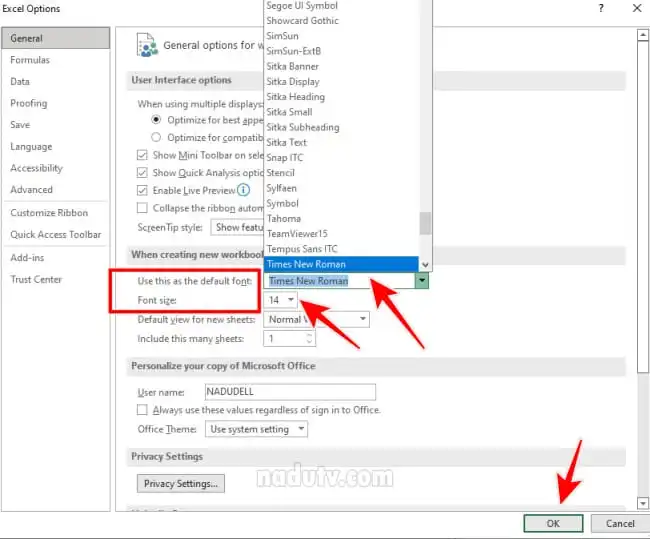Select Sitka Heading font
Screen dimensions: 650x539
pyautogui.click(x=341, y=97)
